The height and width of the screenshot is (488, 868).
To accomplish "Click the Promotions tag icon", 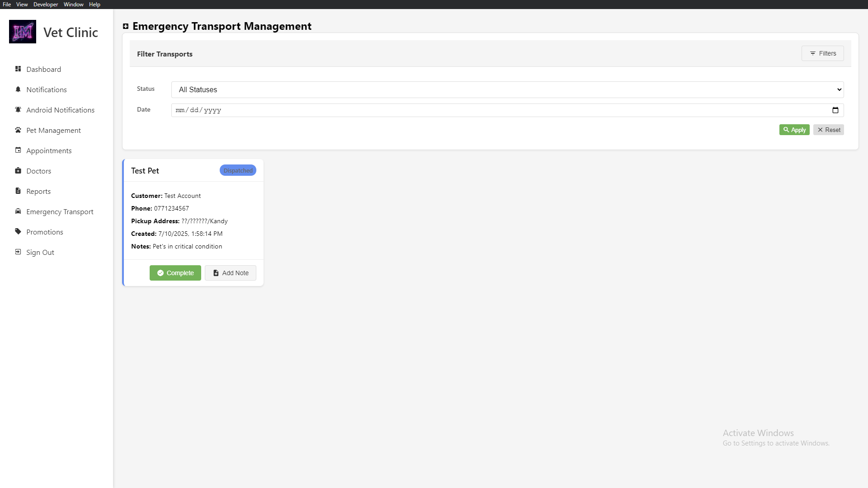I will point(18,231).
